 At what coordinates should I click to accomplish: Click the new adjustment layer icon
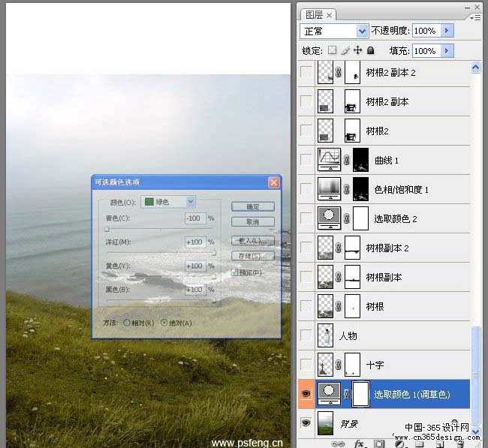399,444
